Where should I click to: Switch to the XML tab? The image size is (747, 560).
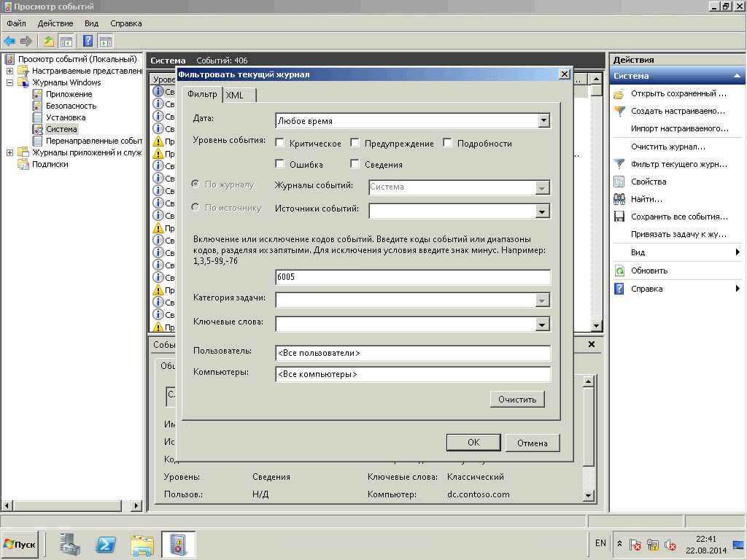235,96
